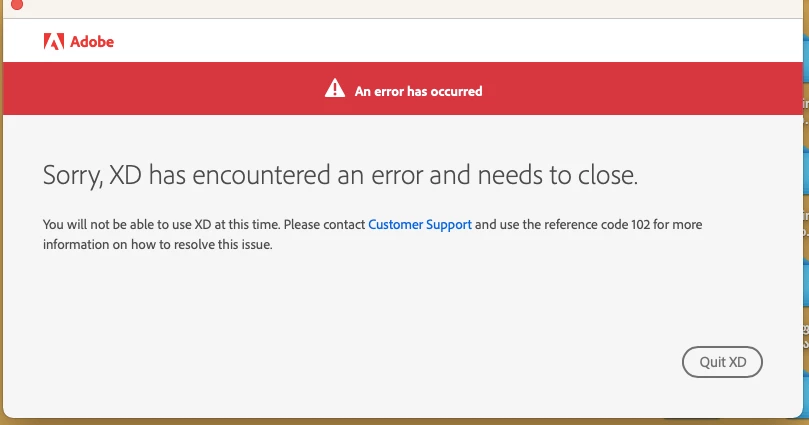Click the Adobe logo in header
Image resolution: width=809 pixels, height=425 pixels.
[x=78, y=41]
